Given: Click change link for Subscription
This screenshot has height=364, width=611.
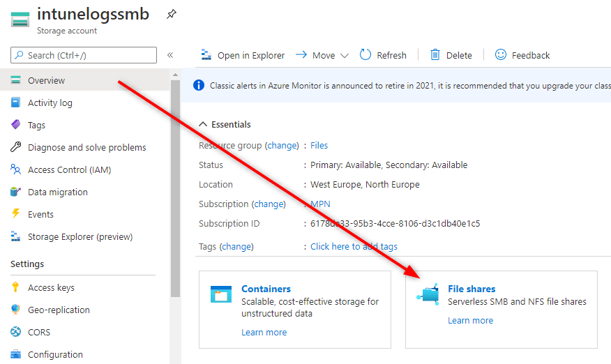Looking at the screenshot, I should (x=269, y=204).
